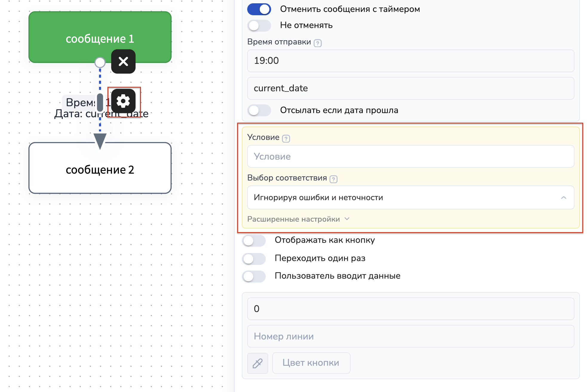
Task: Click the arrowhead pointing to сообщение 2
Action: pos(100,141)
